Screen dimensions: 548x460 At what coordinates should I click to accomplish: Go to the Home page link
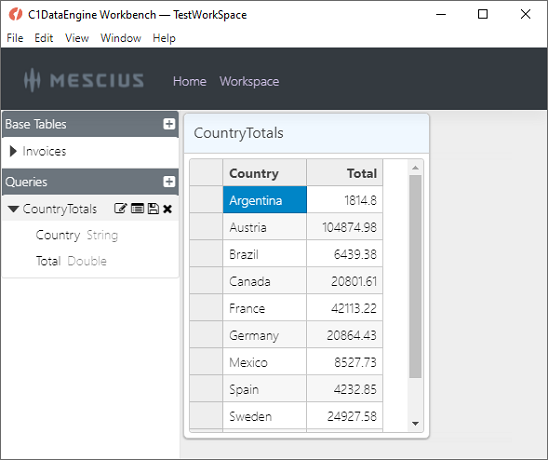coord(190,81)
